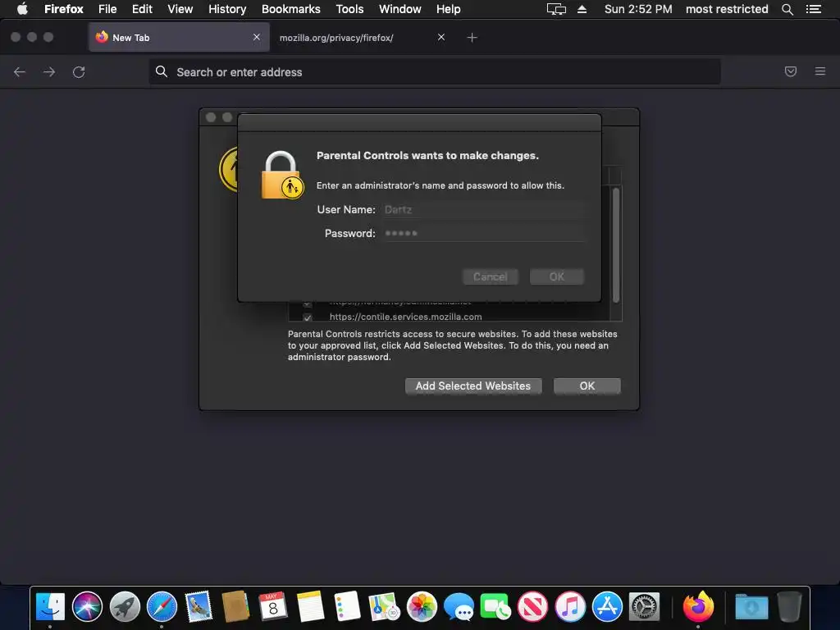Open the Edit menu
The height and width of the screenshot is (630, 840).
point(142,9)
